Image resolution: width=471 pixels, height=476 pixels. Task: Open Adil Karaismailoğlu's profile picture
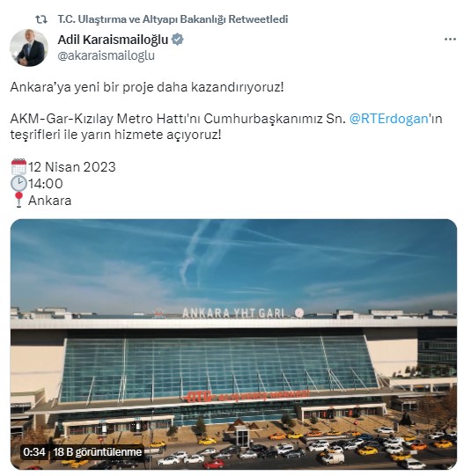tap(29, 48)
